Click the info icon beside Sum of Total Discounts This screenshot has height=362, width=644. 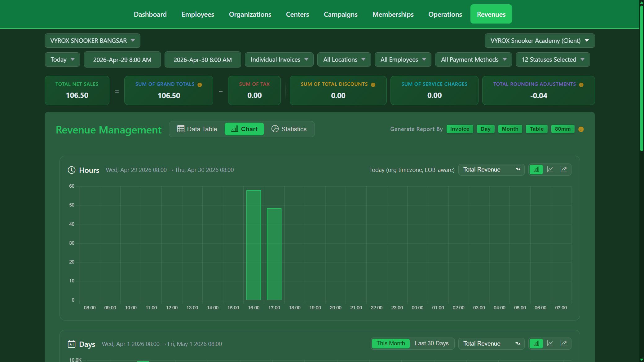(373, 85)
